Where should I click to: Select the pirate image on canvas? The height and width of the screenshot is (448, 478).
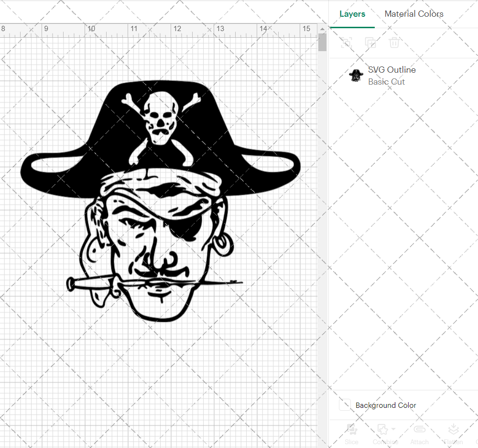click(160, 201)
